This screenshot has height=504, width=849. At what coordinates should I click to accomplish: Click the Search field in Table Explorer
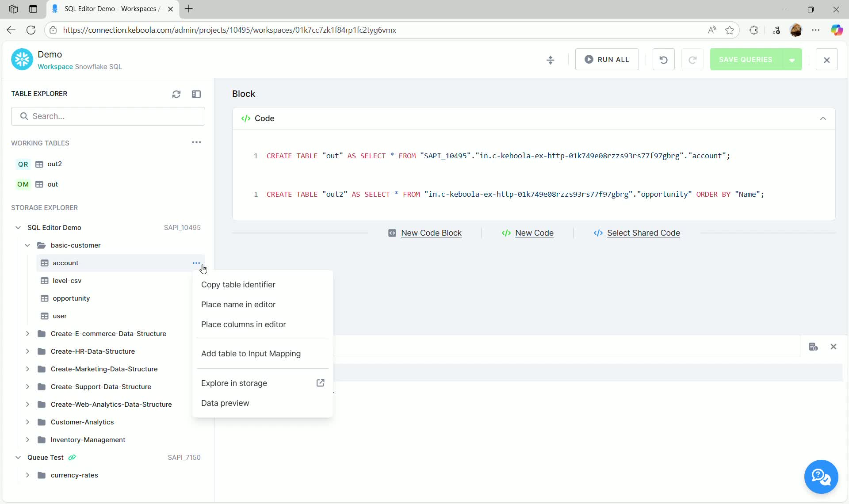point(108,116)
